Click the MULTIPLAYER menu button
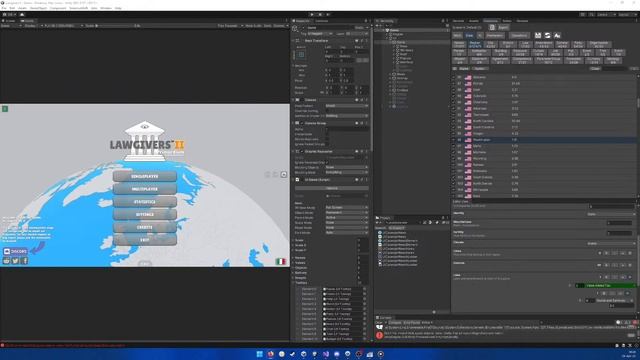This screenshot has height=360, width=640. click(145, 189)
